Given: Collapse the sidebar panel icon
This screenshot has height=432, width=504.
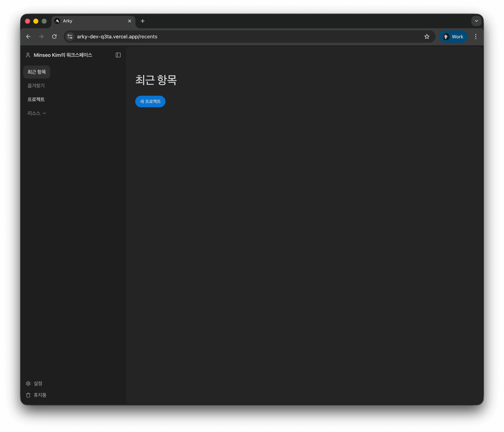Looking at the screenshot, I should tap(118, 55).
